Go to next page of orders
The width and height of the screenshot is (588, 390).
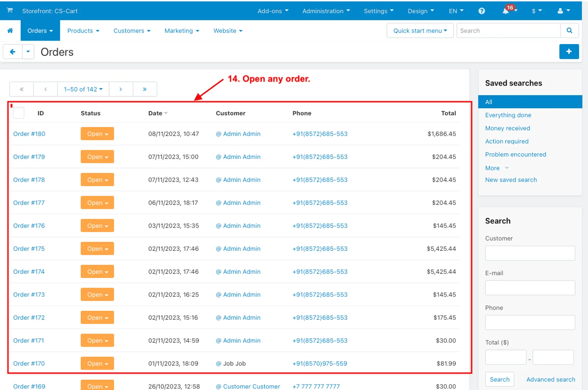121,89
